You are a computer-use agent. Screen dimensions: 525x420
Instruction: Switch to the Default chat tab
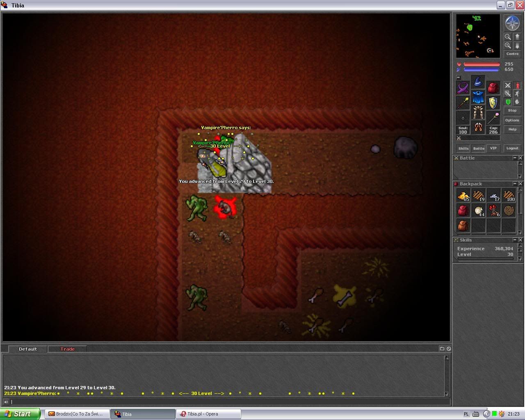28,349
